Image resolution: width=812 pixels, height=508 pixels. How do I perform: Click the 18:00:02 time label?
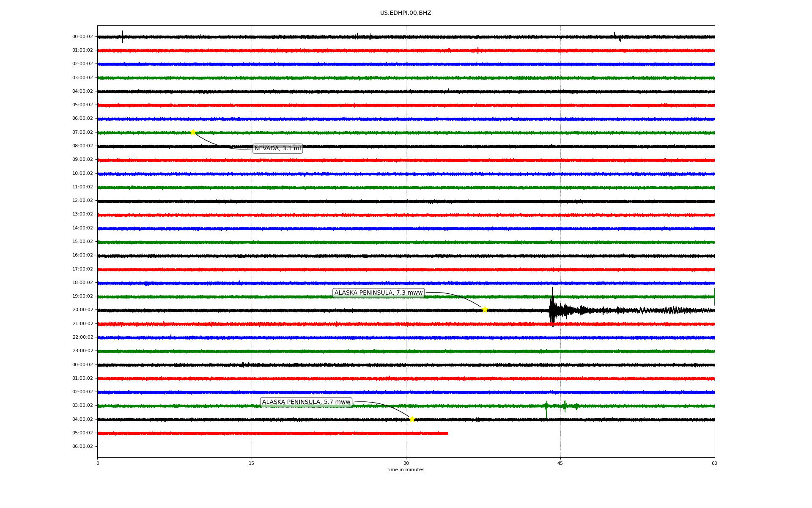82,283
